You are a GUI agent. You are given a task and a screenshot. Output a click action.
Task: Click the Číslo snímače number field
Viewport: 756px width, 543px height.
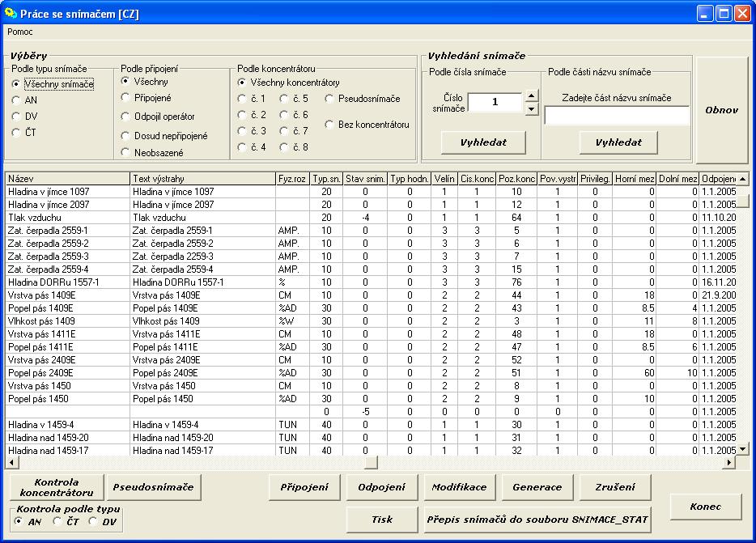(x=495, y=102)
